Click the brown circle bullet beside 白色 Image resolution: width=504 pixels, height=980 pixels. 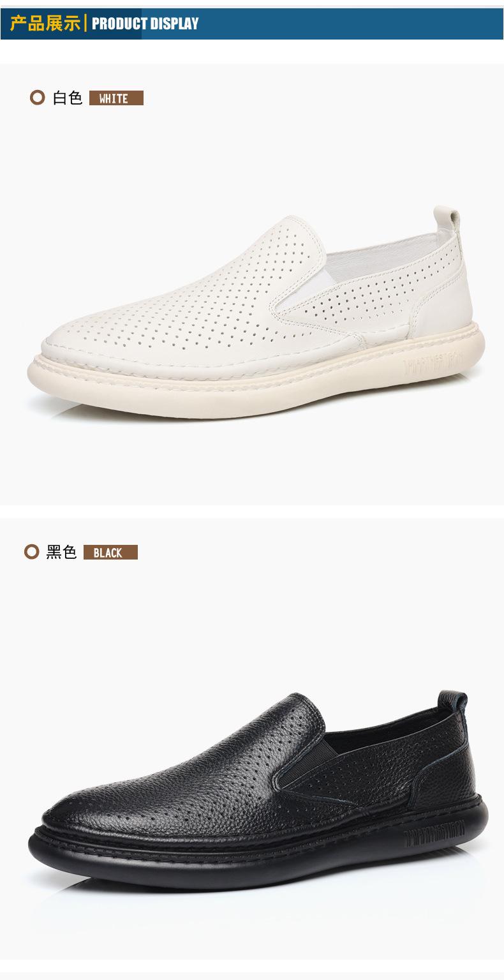tap(38, 98)
